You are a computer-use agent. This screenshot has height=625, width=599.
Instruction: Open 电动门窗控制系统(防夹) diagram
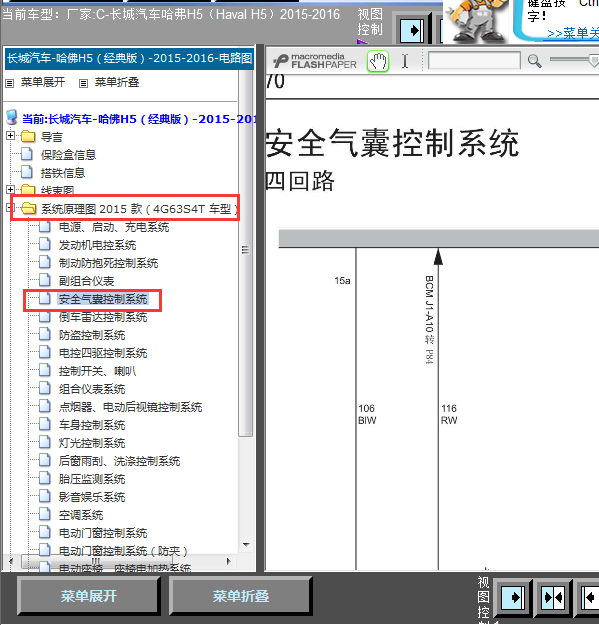(123, 551)
